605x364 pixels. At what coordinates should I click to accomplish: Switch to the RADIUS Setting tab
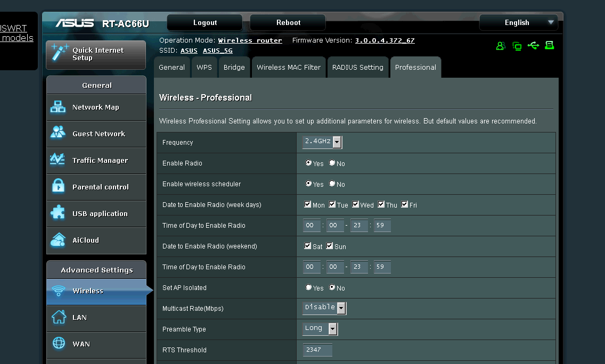pyautogui.click(x=358, y=67)
